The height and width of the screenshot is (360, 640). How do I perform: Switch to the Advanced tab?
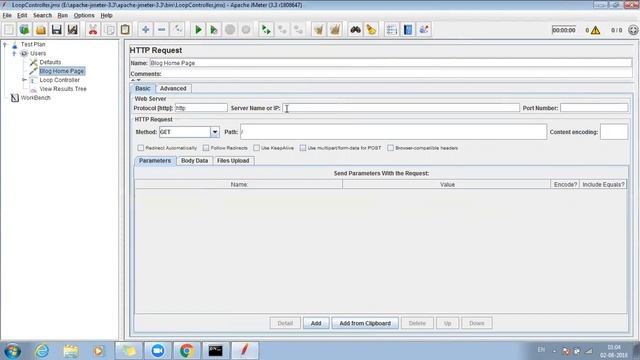(173, 88)
